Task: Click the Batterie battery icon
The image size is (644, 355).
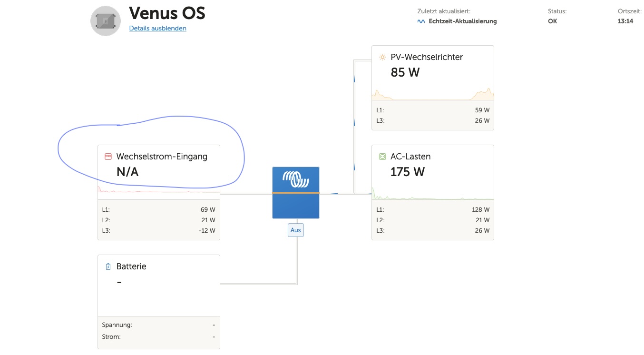Action: click(108, 266)
